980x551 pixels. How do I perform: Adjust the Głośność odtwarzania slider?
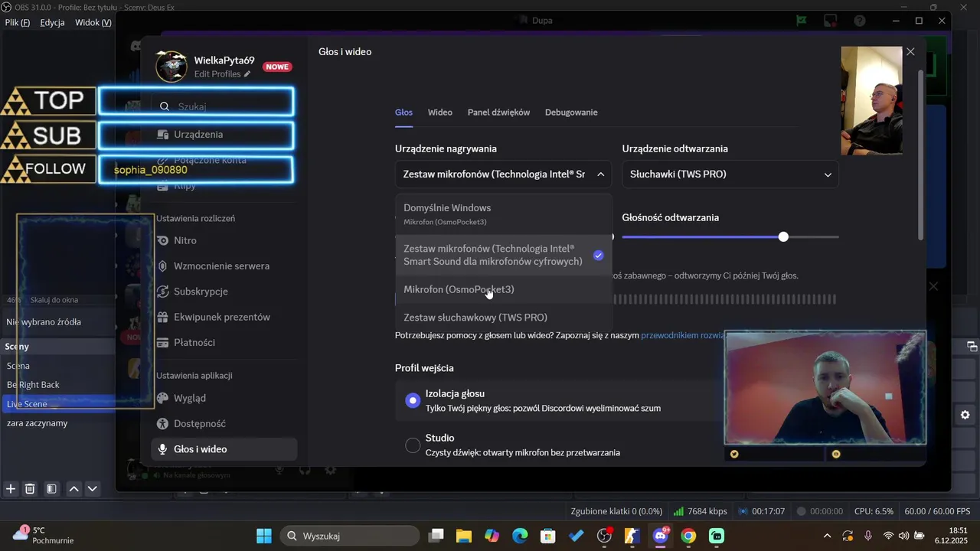click(x=783, y=237)
